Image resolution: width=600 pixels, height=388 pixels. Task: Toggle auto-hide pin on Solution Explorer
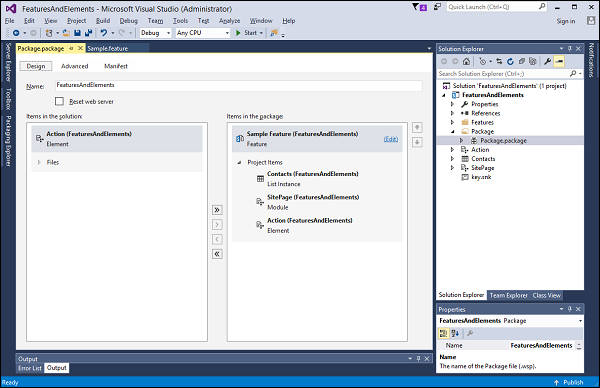570,49
